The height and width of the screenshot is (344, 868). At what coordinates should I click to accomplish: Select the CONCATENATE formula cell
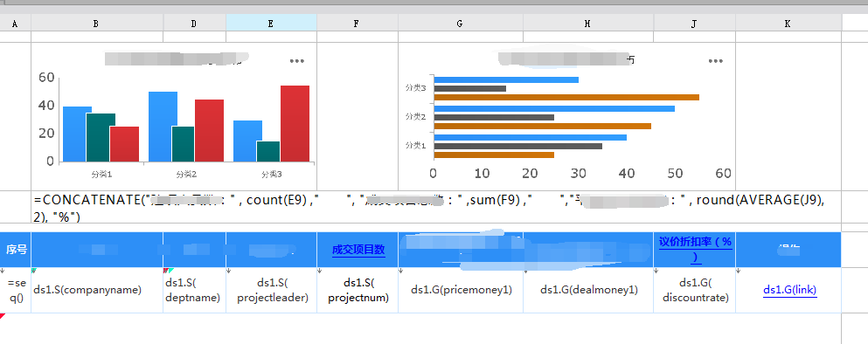pyautogui.click(x=436, y=208)
